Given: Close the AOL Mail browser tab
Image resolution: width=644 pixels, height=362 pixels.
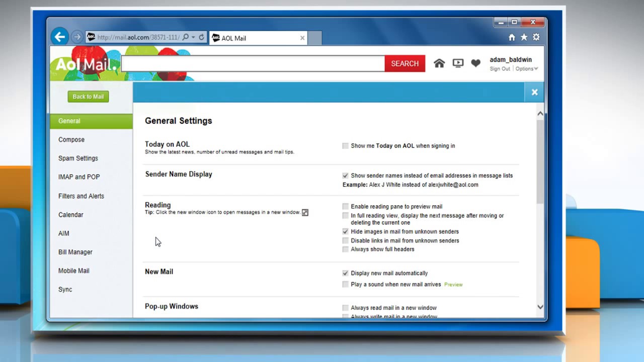Looking at the screenshot, I should coord(302,38).
